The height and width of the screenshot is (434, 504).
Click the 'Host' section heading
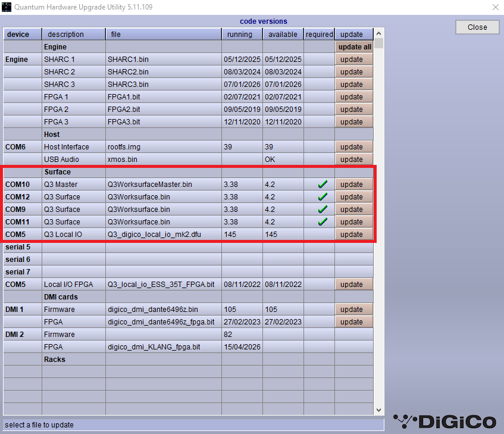(x=52, y=135)
